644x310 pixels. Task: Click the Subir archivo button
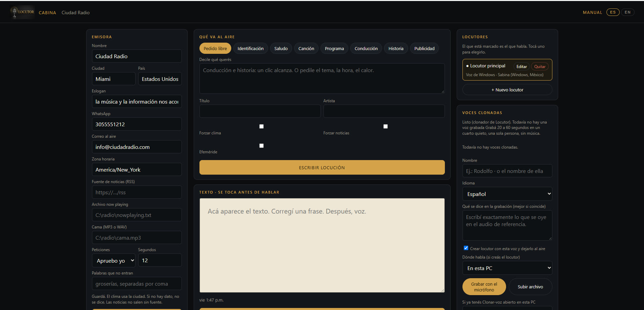(530, 287)
